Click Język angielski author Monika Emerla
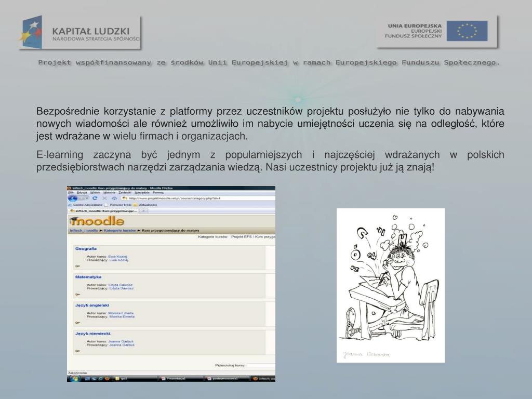 121,313
